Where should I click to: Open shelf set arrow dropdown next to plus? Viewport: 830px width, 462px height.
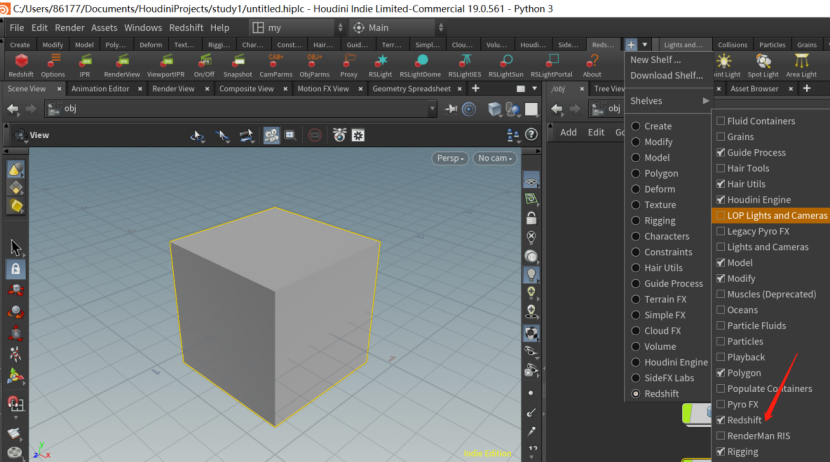point(645,44)
